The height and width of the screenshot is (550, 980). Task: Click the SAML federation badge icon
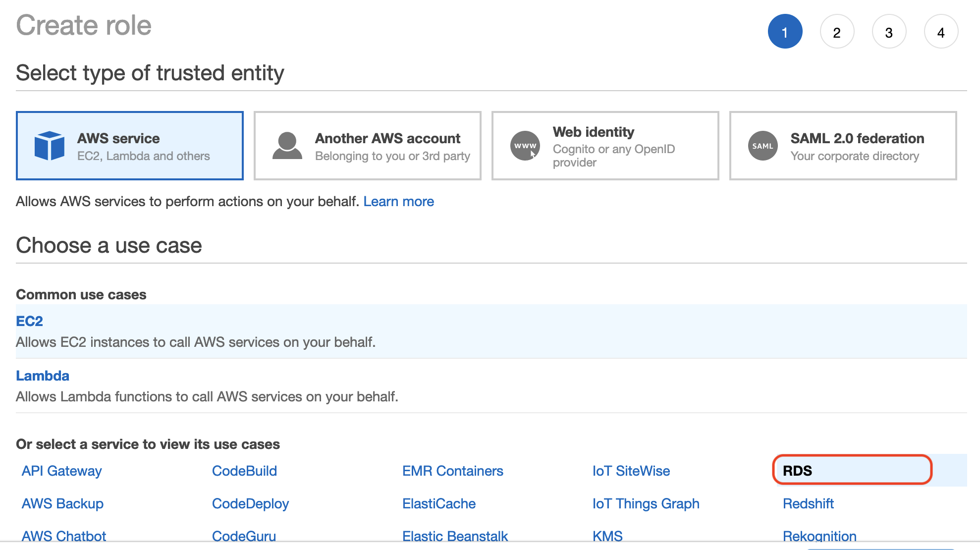pos(763,146)
